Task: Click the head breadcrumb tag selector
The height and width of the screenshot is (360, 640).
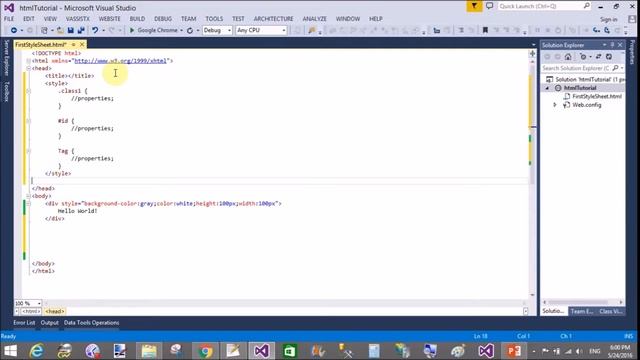Action: point(55,311)
